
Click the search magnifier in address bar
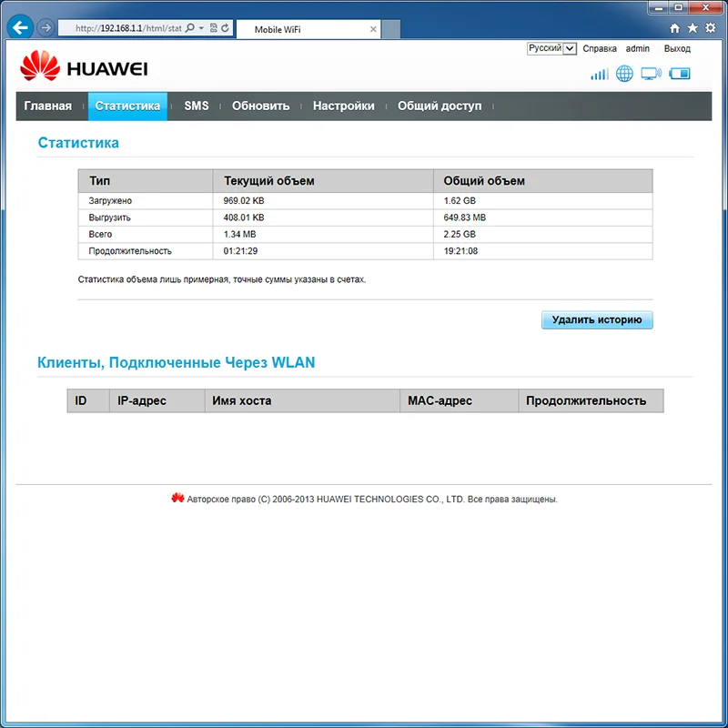point(190,28)
